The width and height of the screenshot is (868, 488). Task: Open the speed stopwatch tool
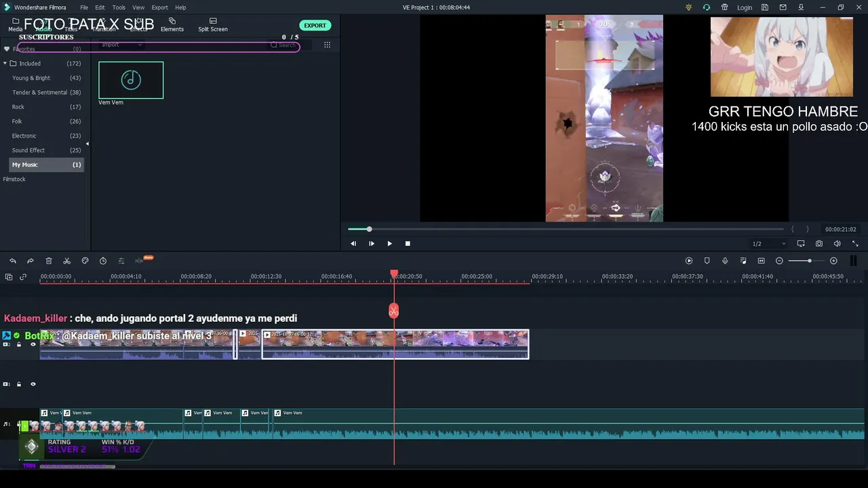click(x=103, y=261)
